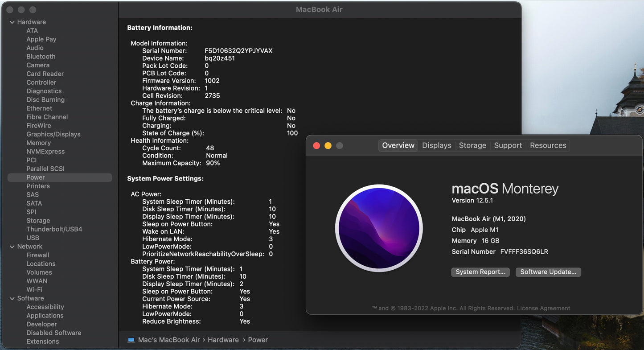Image resolution: width=644 pixels, height=350 pixels.
Task: Collapse the Network section chevron
Action: coord(12,247)
